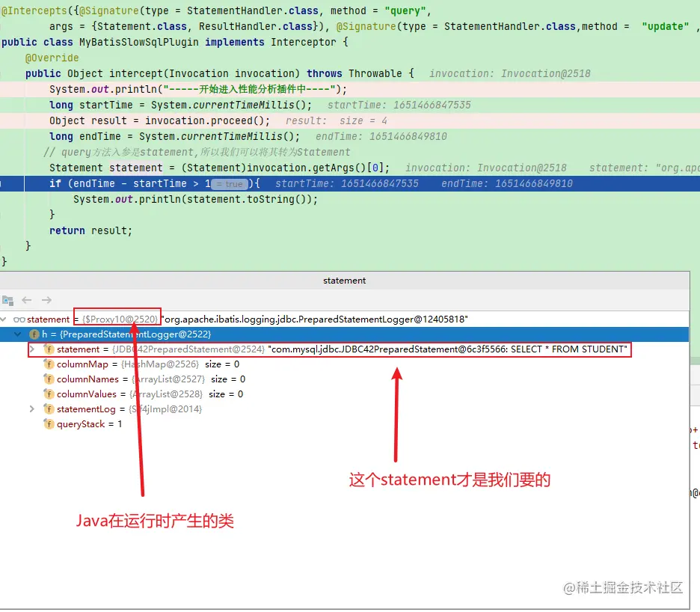The height and width of the screenshot is (612, 700).
Task: Click the glasses watch icon beside statement
Action: [19, 319]
